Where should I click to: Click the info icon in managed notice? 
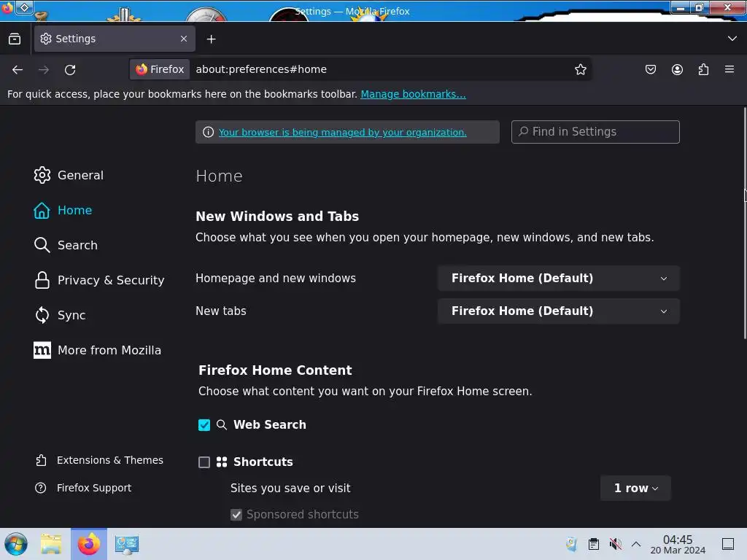(x=208, y=133)
